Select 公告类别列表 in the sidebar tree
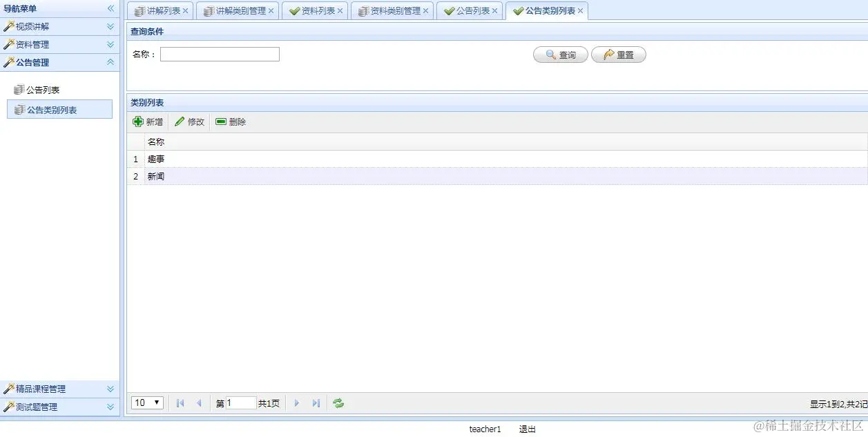868x437 pixels. point(59,109)
